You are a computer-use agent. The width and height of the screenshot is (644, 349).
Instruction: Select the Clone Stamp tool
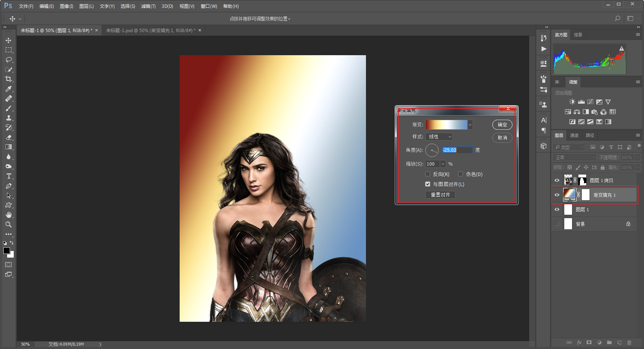pyautogui.click(x=9, y=118)
